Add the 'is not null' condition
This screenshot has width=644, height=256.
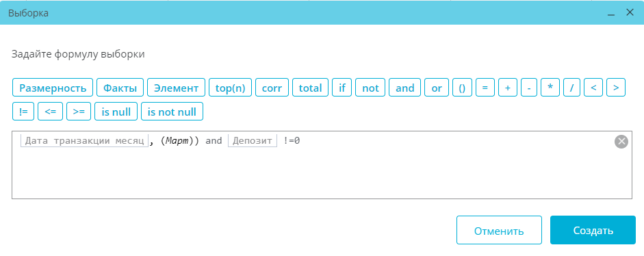point(172,112)
